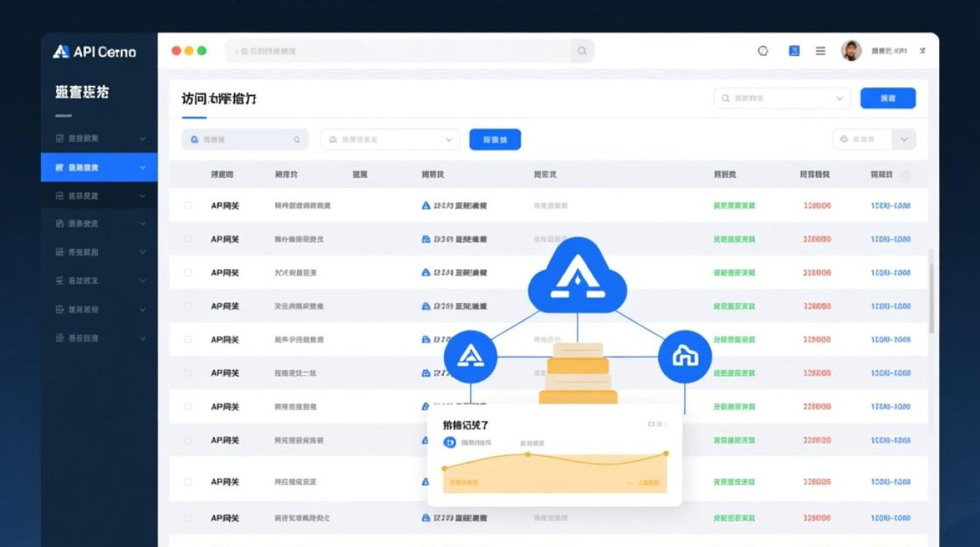Viewport: 980px width, 547px height.
Task: Tick the checkbox on first AP网关 row
Action: tap(188, 206)
